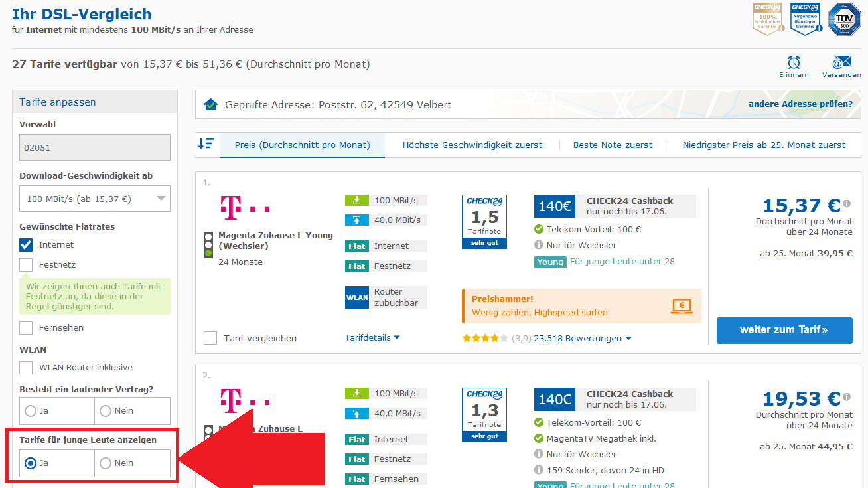Click the traffic light icon for Magenta Zuhause L Young
The width and height of the screenshot is (868, 488).
[x=208, y=244]
